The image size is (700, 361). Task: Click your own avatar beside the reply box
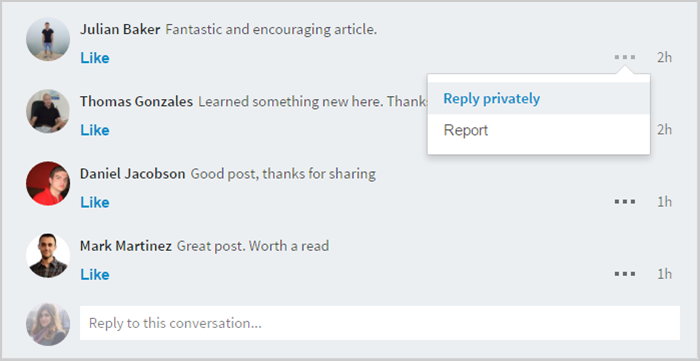[x=48, y=324]
